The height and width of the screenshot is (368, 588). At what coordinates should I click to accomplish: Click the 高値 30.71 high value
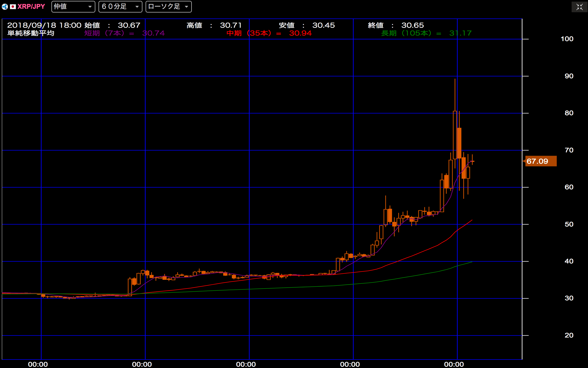pos(214,25)
